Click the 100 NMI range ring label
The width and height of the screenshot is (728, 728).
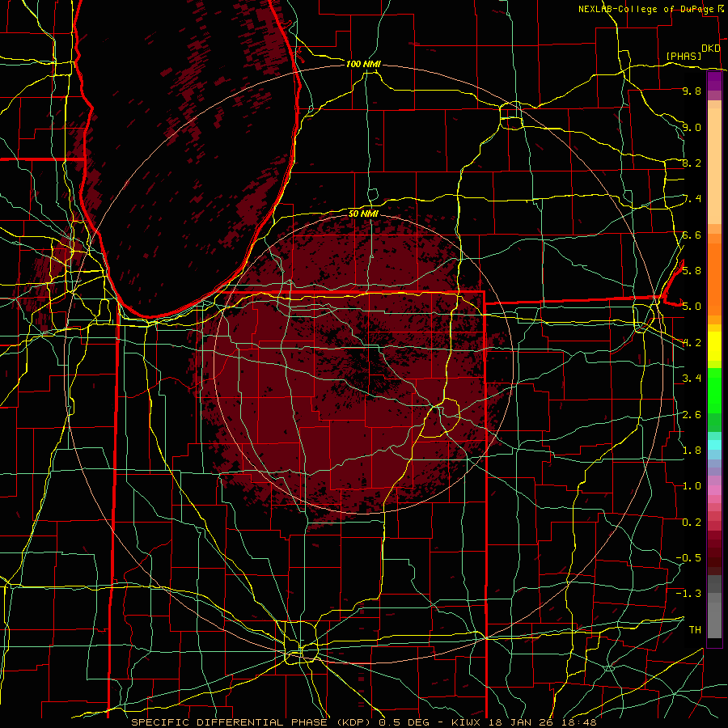(x=363, y=64)
